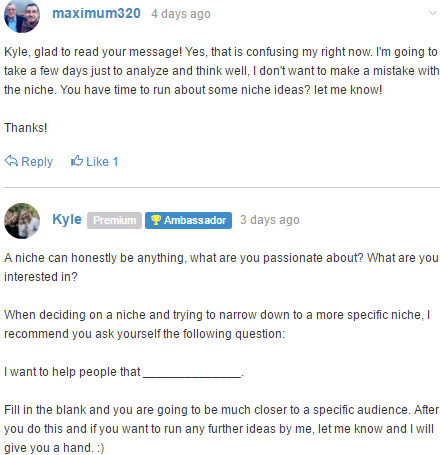The width and height of the screenshot is (440, 455).
Task: Click the blue Ambassador badge
Action: [x=188, y=220]
